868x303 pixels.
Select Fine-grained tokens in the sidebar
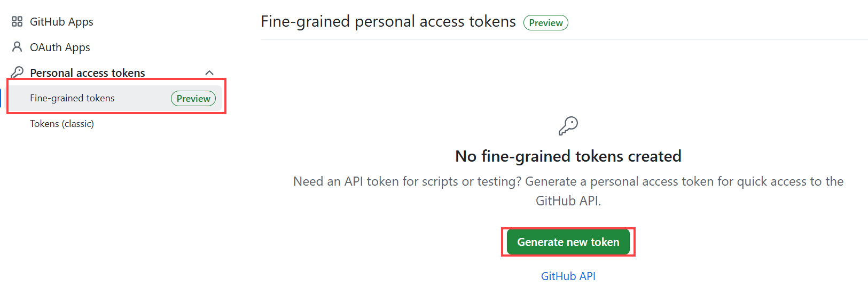[72, 98]
